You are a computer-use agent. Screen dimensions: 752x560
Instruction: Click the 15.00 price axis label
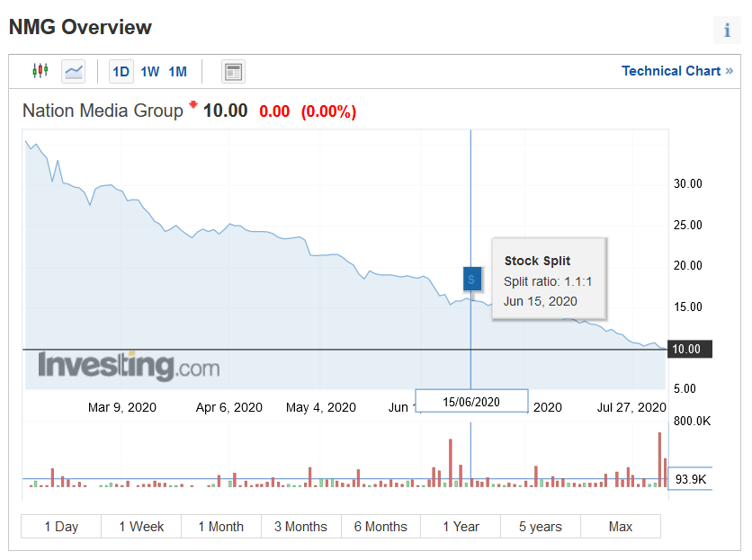[x=688, y=307]
